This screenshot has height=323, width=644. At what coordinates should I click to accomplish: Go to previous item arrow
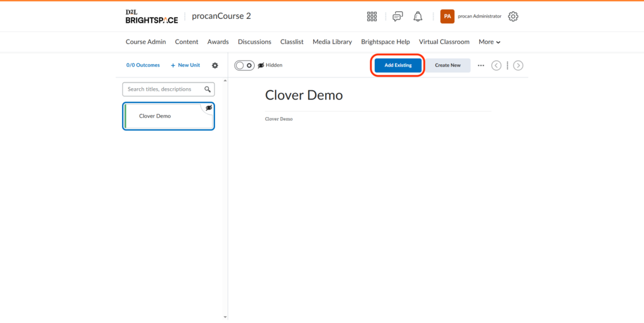[x=496, y=65]
